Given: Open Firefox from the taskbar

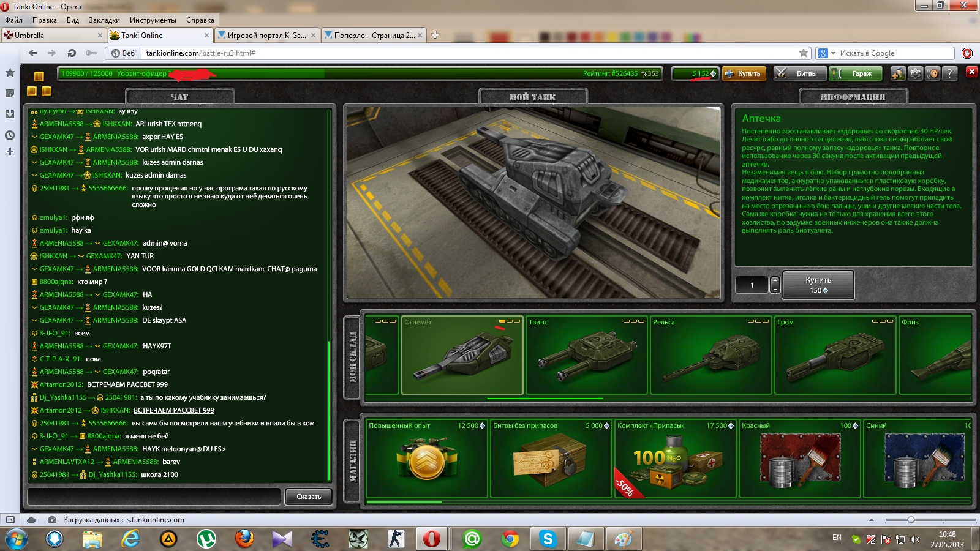Looking at the screenshot, I should point(244,539).
